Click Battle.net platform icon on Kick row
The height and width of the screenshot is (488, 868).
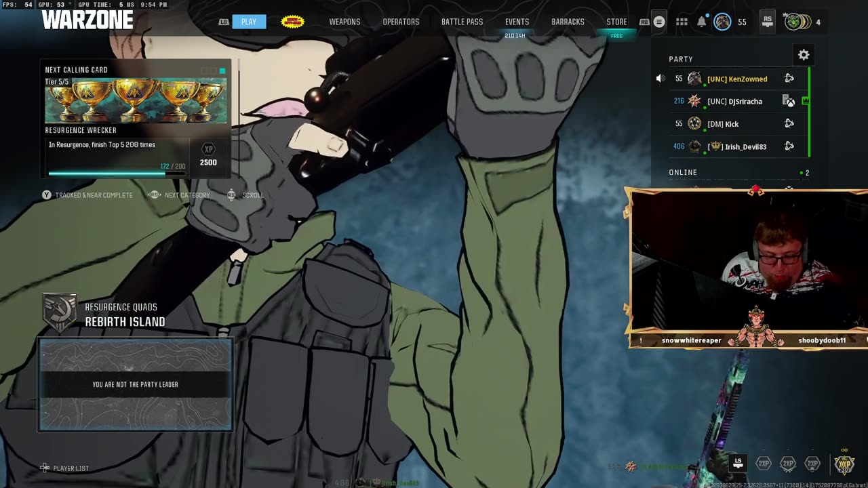coord(789,123)
